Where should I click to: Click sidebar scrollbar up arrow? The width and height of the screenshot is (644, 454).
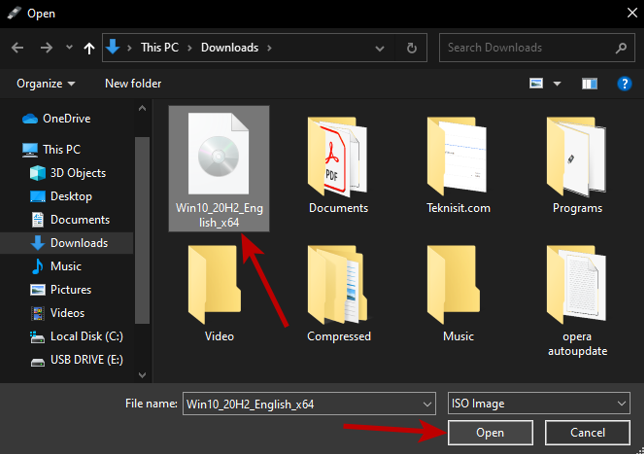click(x=142, y=108)
